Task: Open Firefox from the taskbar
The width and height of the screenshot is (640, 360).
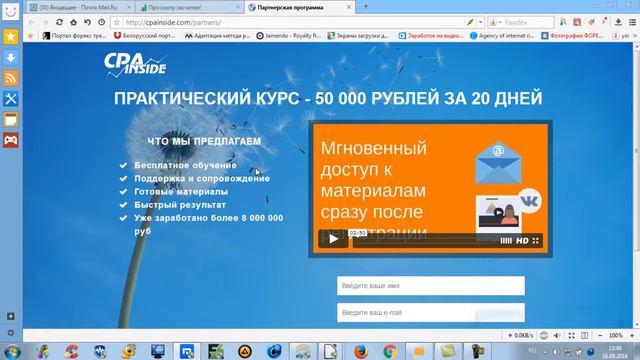Action: (x=360, y=352)
